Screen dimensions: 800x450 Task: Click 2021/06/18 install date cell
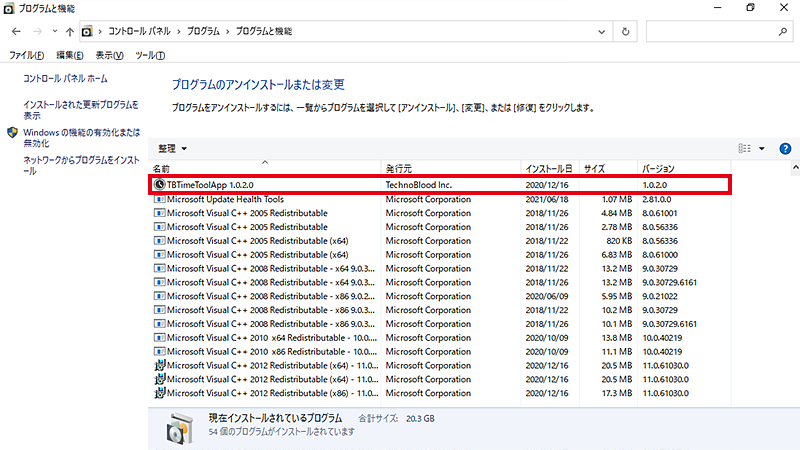(547, 199)
